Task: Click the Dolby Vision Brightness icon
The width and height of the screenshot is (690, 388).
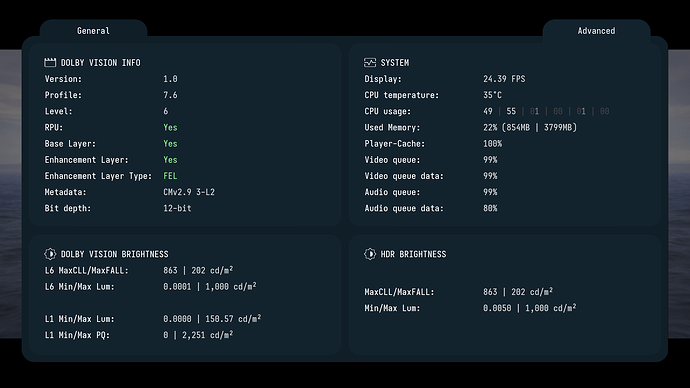Action: click(50, 254)
